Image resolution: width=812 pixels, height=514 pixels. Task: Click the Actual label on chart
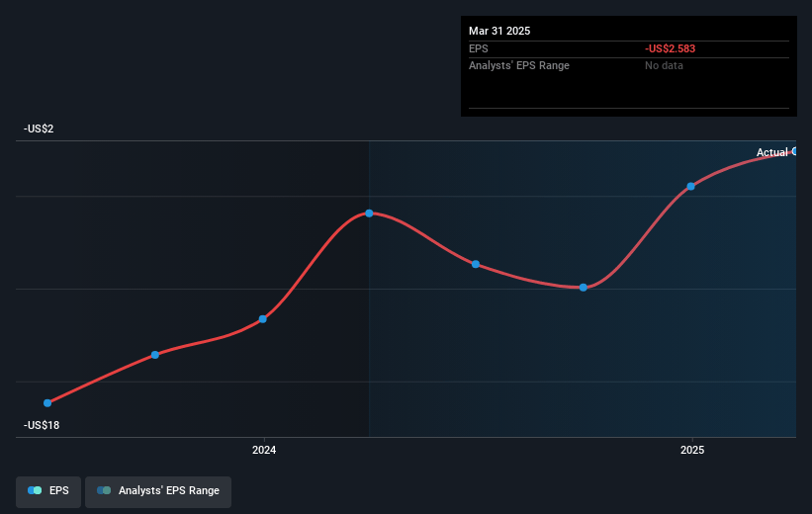(x=772, y=152)
